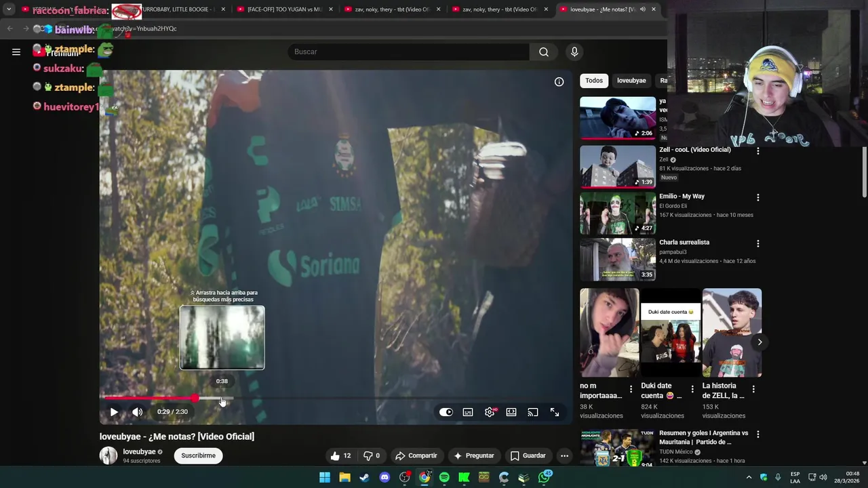
Task: Open File Explorer from taskbar
Action: pos(344,477)
